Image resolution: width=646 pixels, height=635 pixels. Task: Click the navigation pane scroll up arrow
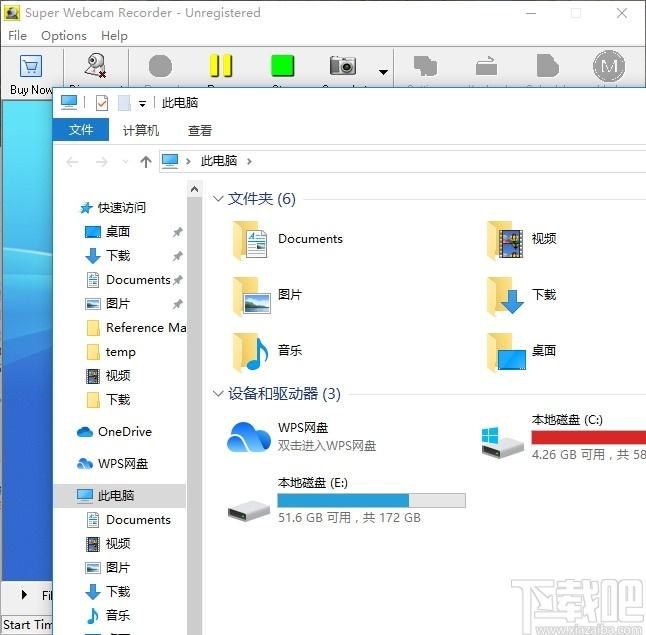[x=194, y=189]
